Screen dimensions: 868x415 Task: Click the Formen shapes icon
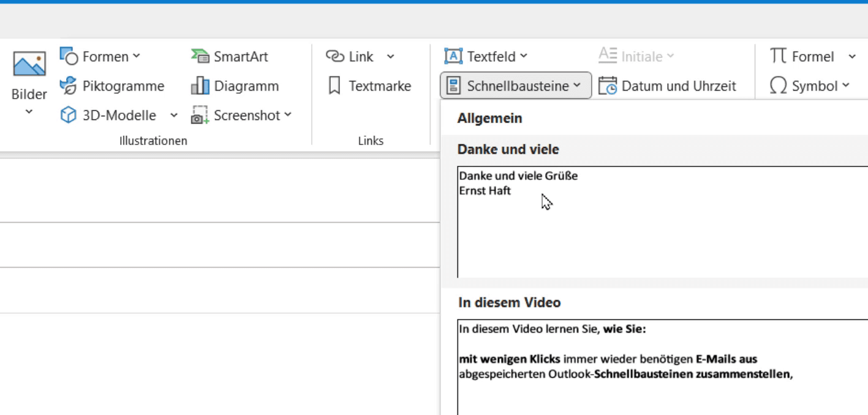point(69,56)
